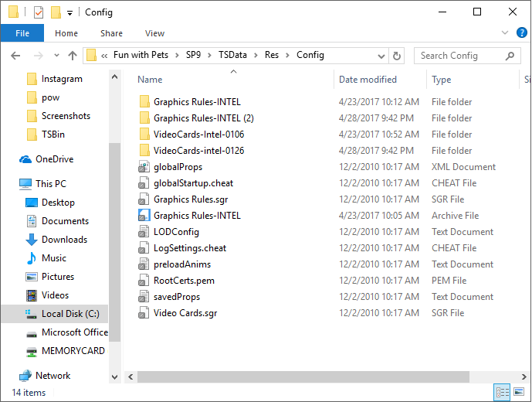Switch to the Large icons view
This screenshot has width=532, height=402.
coord(520,393)
